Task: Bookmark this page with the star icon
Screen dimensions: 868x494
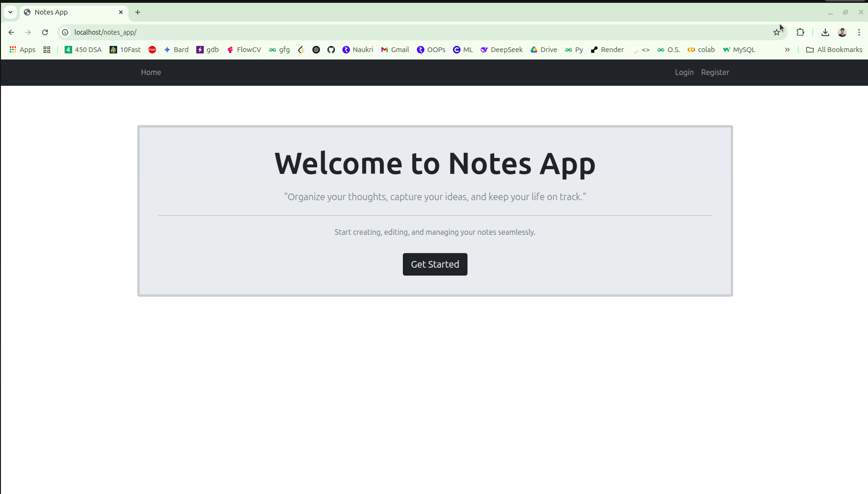Action: 777,32
